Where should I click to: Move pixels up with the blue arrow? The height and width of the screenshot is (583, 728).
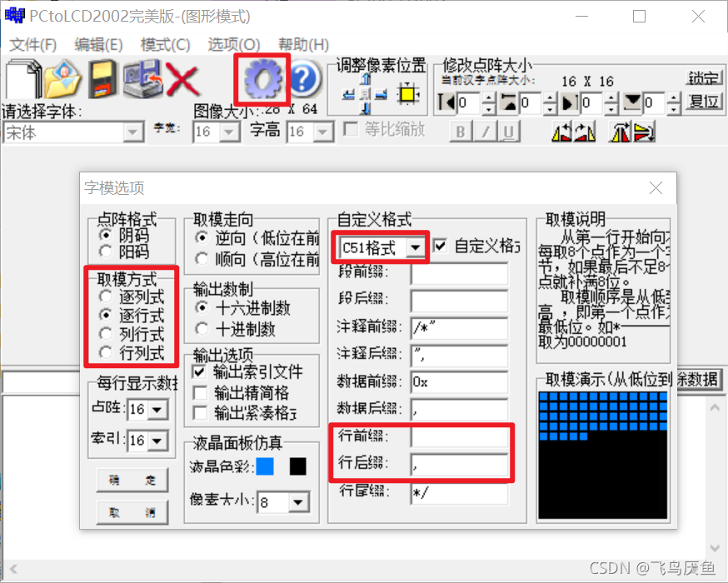pos(366,79)
